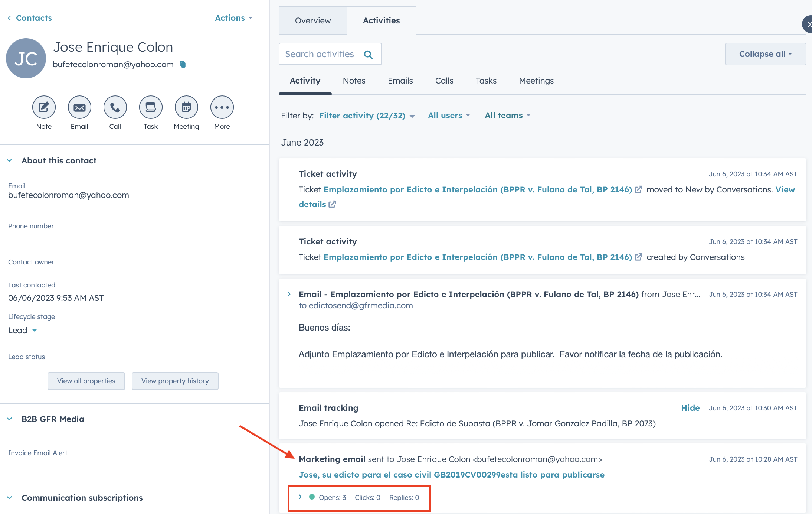Expand the marketing email opens details
This screenshot has height=514, width=812.
300,497
